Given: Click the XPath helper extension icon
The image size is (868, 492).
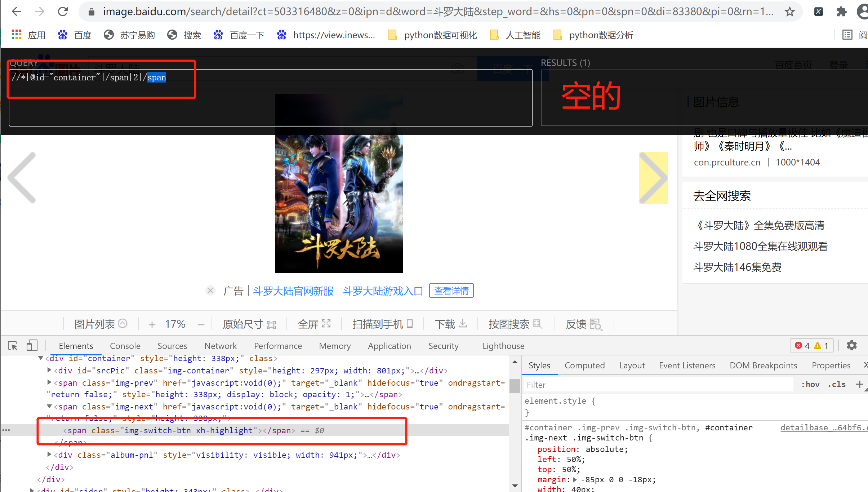Looking at the screenshot, I should [818, 12].
